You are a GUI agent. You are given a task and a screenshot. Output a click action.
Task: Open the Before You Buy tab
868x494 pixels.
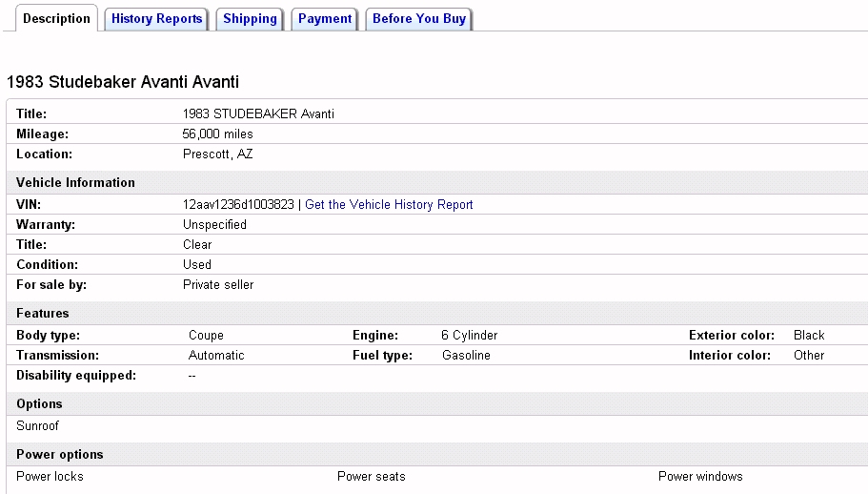[x=419, y=19]
